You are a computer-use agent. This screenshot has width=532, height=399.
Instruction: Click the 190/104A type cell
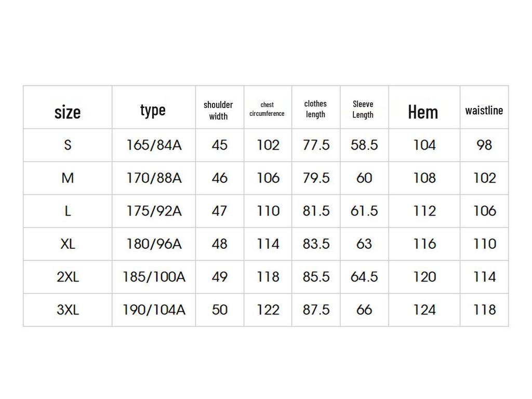click(154, 310)
